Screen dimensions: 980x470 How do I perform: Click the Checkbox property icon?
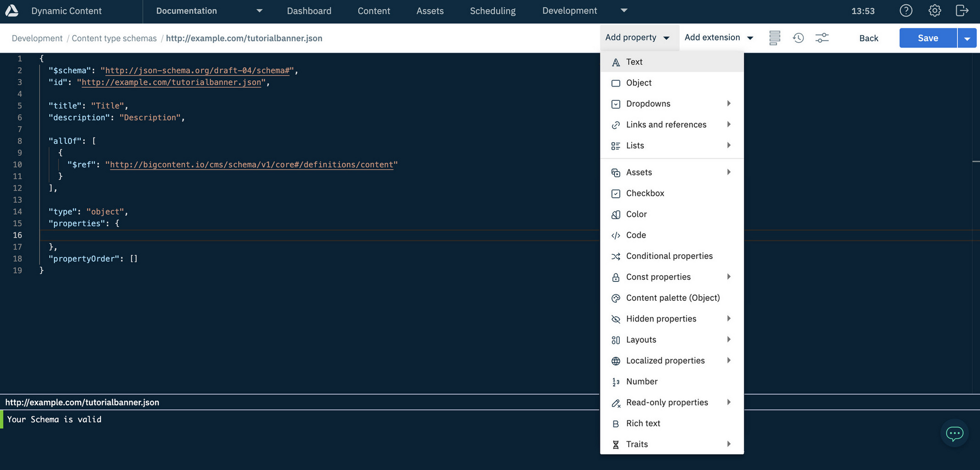pos(616,193)
